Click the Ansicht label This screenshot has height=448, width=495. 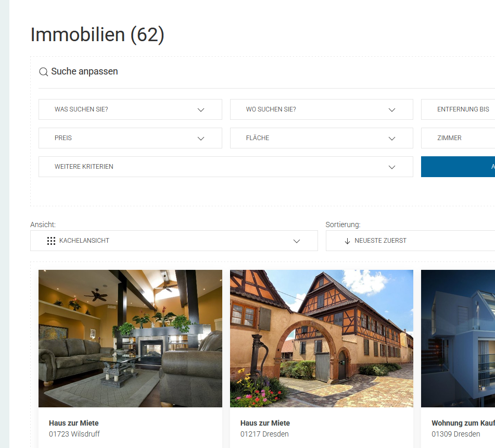[x=43, y=225]
